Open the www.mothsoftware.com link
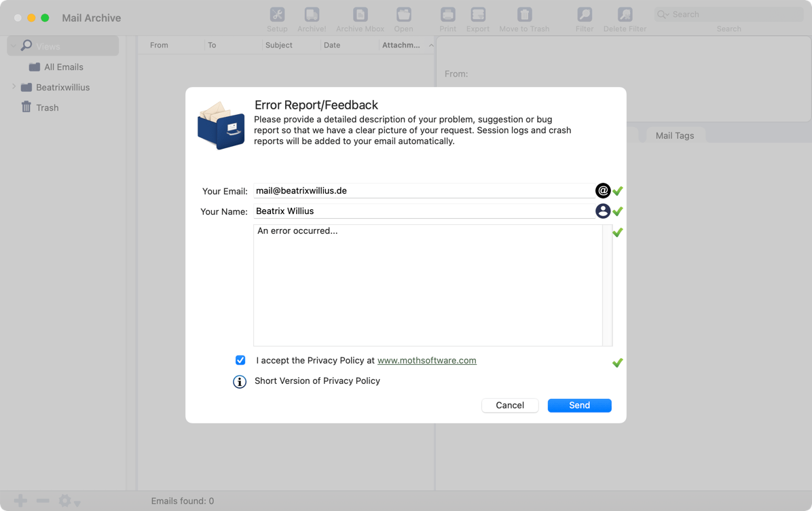This screenshot has height=511, width=812. click(426, 361)
